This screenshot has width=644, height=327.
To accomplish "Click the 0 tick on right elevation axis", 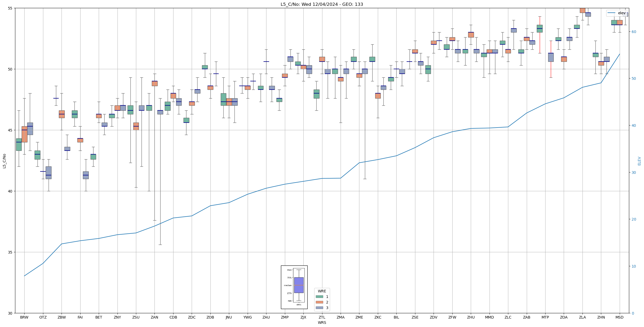I will pos(632,313).
